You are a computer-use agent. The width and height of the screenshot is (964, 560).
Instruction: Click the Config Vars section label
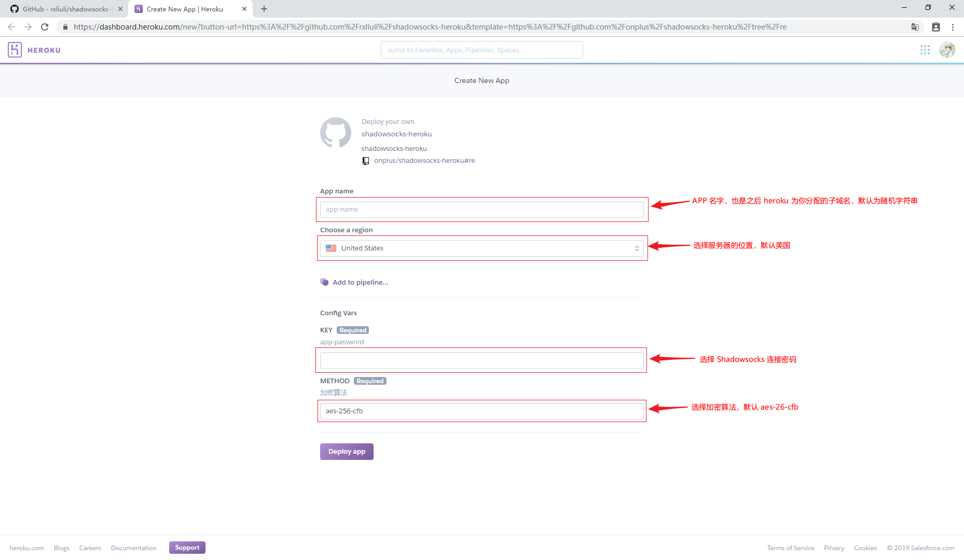[x=338, y=313]
